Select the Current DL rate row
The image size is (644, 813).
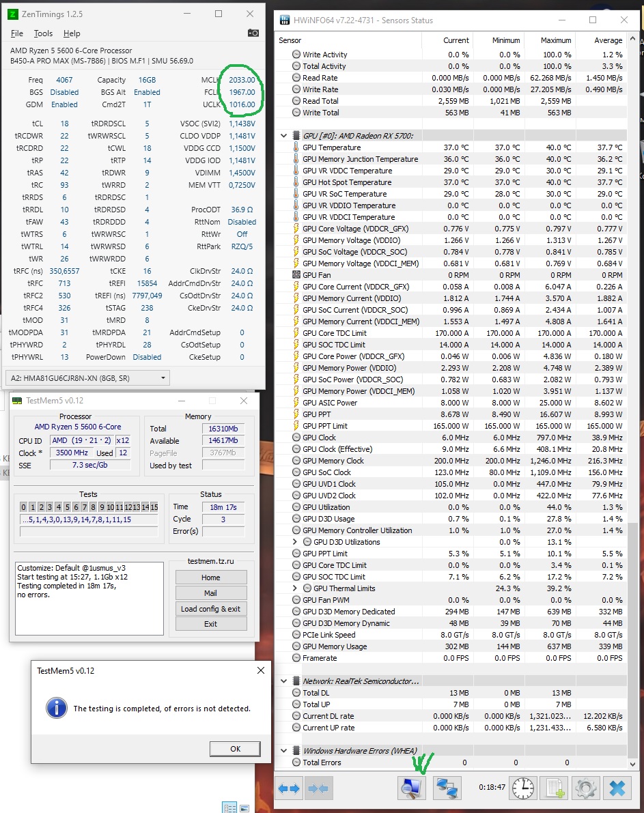pyautogui.click(x=451, y=716)
